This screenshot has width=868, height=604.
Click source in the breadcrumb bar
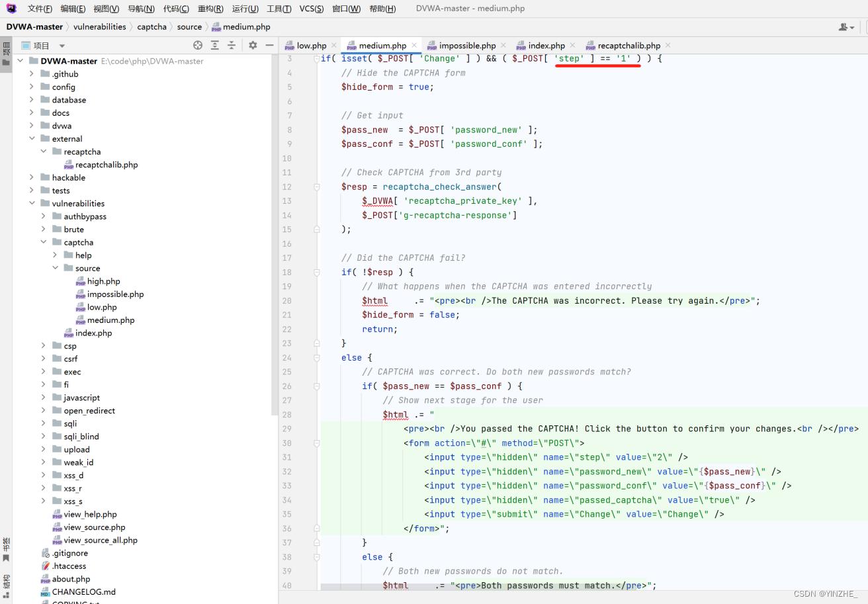[x=189, y=27]
